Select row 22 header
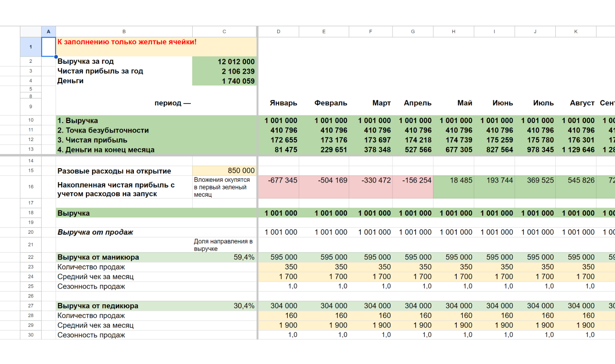615x364 pixels. click(31, 257)
